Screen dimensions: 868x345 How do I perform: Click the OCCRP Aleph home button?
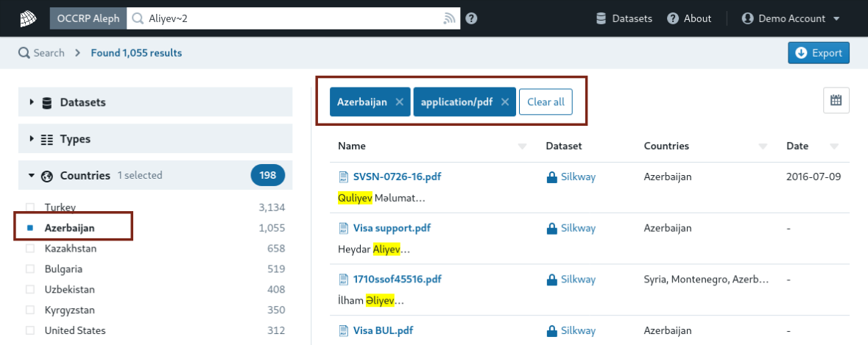tap(88, 18)
